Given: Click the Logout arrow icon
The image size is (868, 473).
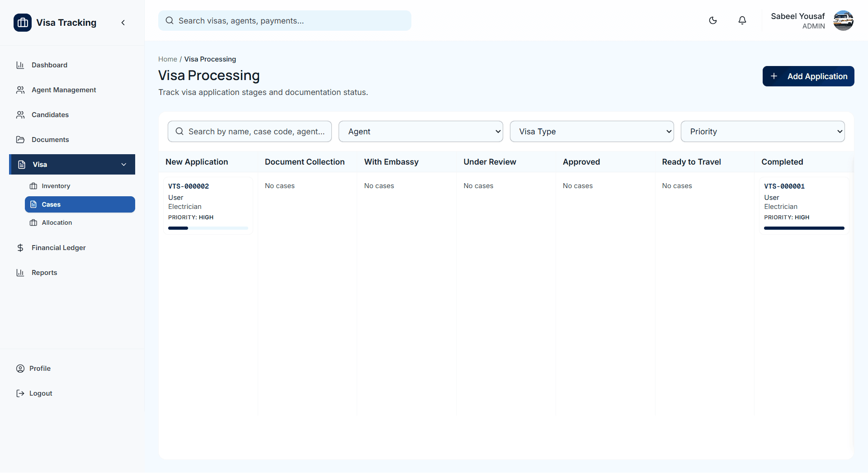Looking at the screenshot, I should (20, 393).
